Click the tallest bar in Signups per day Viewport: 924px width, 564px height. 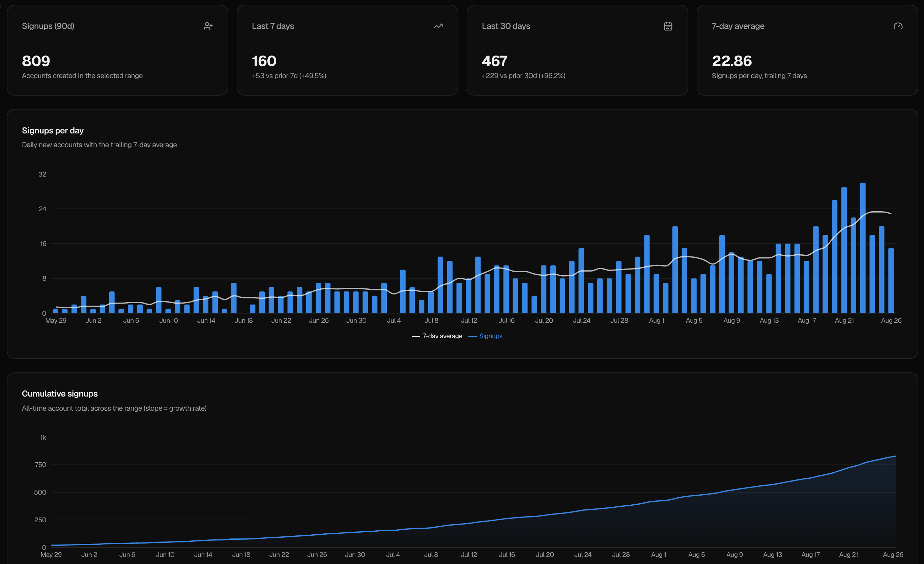(863, 248)
